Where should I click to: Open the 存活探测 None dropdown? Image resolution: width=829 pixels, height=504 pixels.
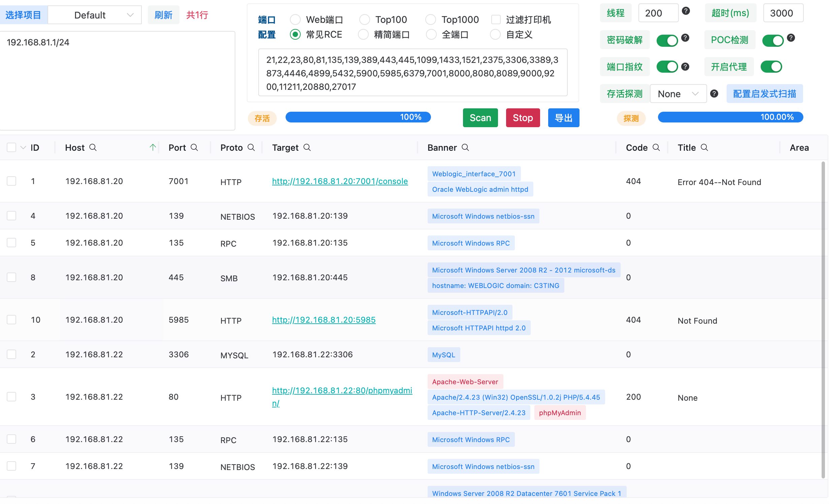[678, 94]
